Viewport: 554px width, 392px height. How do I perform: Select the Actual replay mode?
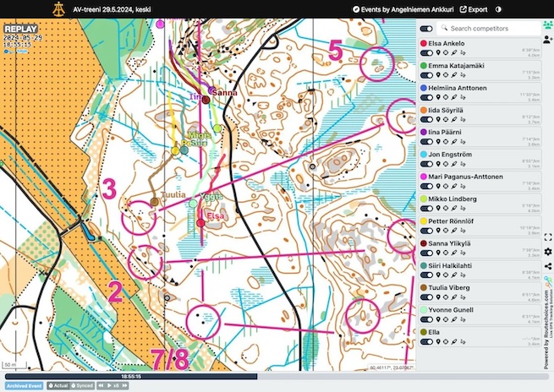tap(58, 385)
